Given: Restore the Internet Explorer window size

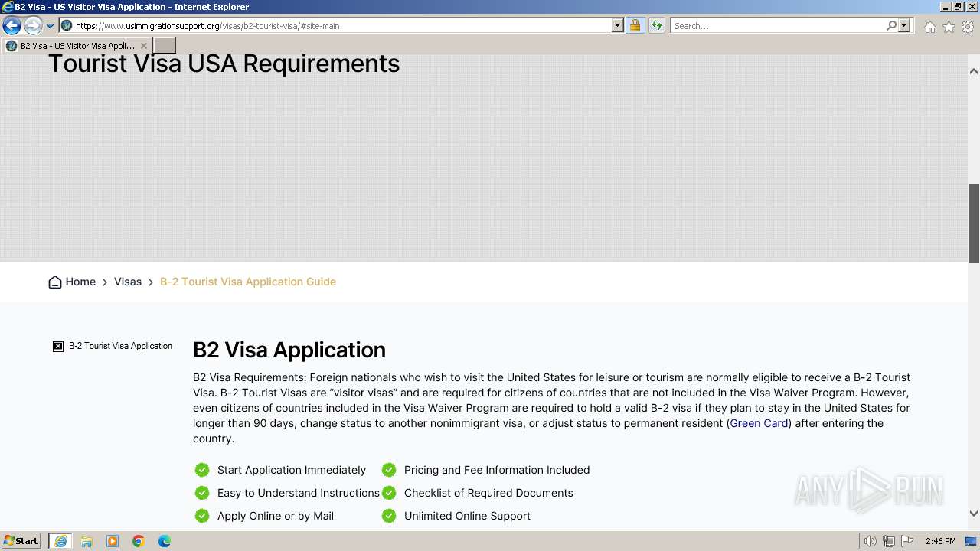Looking at the screenshot, I should pyautogui.click(x=958, y=7).
